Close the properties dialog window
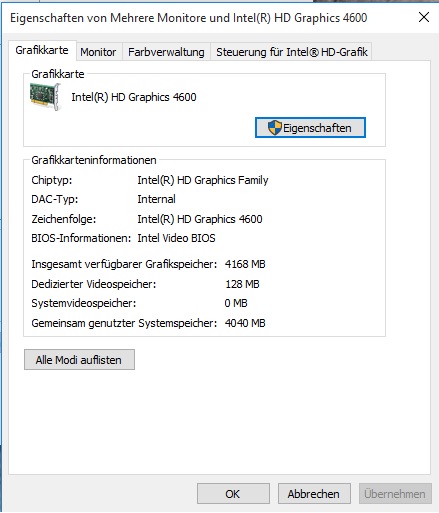The image size is (439, 513). click(424, 17)
